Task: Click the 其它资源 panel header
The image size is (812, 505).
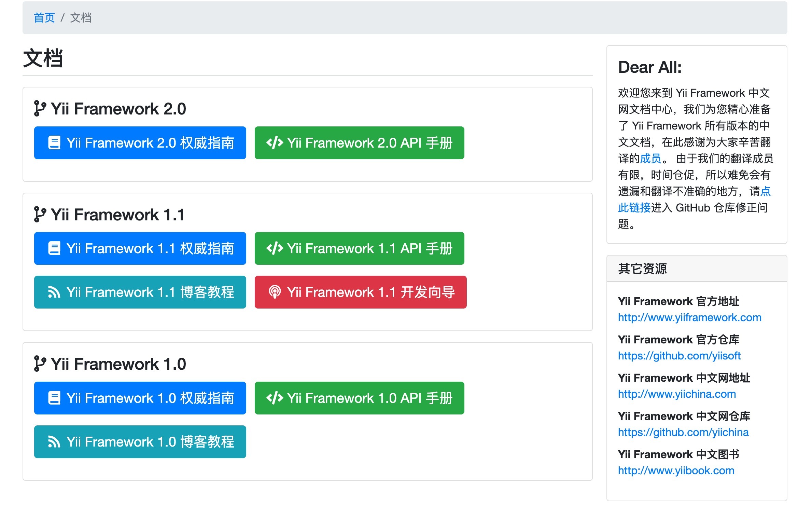Action: (697, 269)
